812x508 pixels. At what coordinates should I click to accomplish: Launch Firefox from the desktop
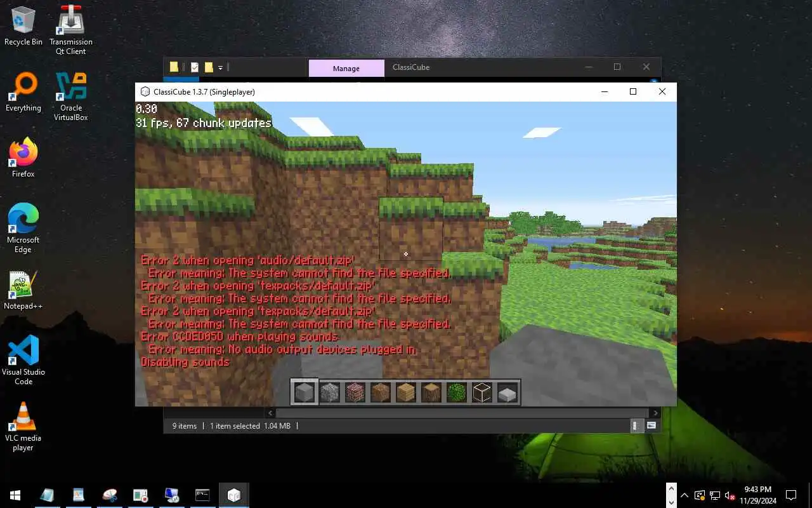(23, 158)
